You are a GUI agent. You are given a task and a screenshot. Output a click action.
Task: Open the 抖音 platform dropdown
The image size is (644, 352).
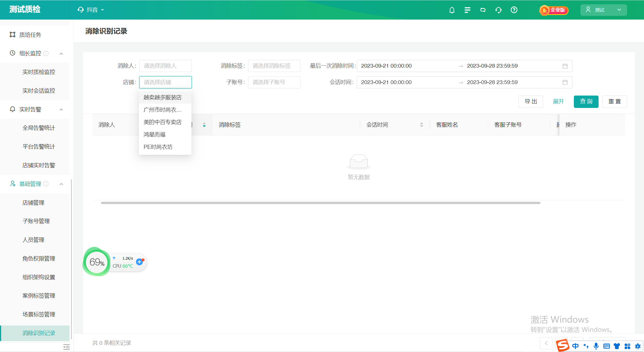click(91, 10)
